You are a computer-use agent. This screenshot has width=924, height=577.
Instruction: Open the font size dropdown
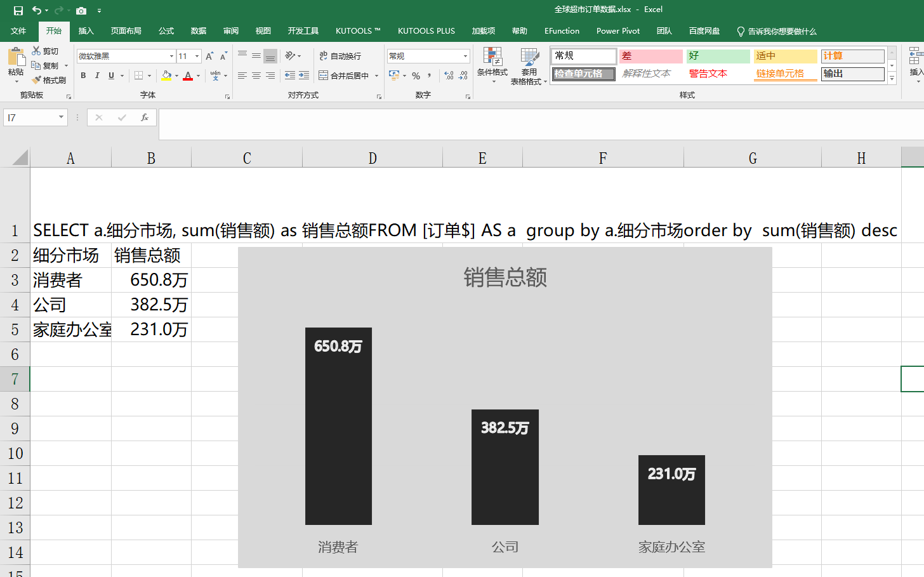click(x=197, y=56)
